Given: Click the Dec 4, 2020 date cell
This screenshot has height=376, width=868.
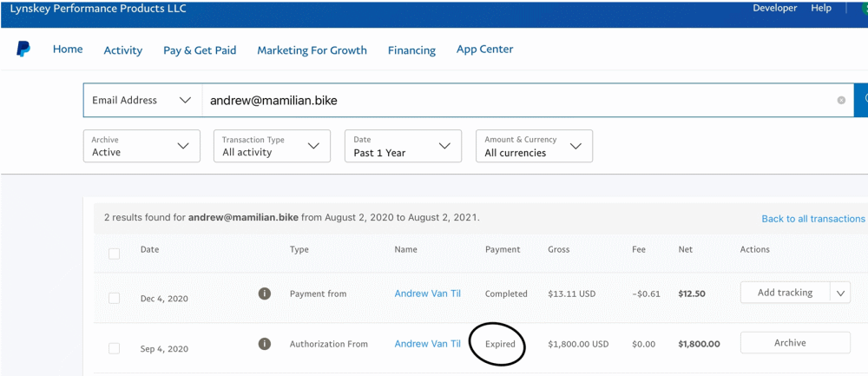Looking at the screenshot, I should [x=164, y=299].
